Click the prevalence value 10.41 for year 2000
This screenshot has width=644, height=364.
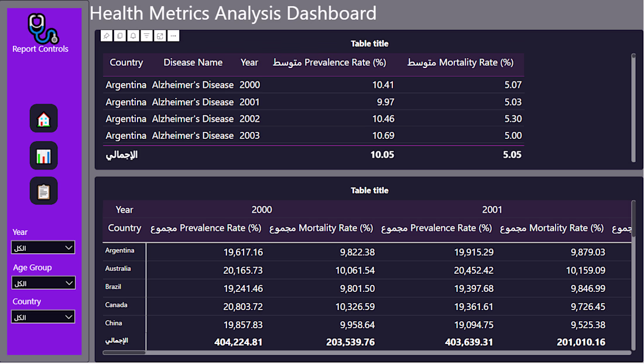click(x=383, y=85)
